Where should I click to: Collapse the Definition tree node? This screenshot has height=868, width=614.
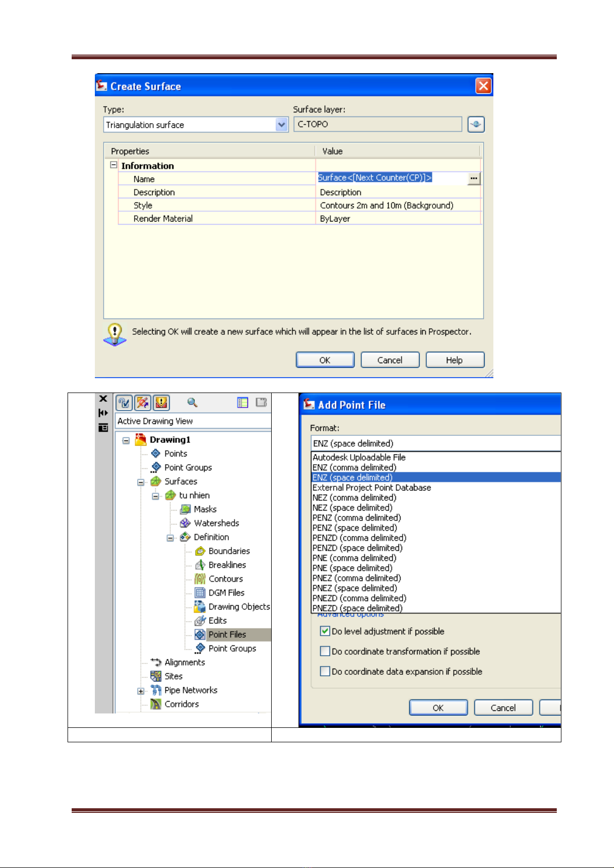tap(171, 538)
